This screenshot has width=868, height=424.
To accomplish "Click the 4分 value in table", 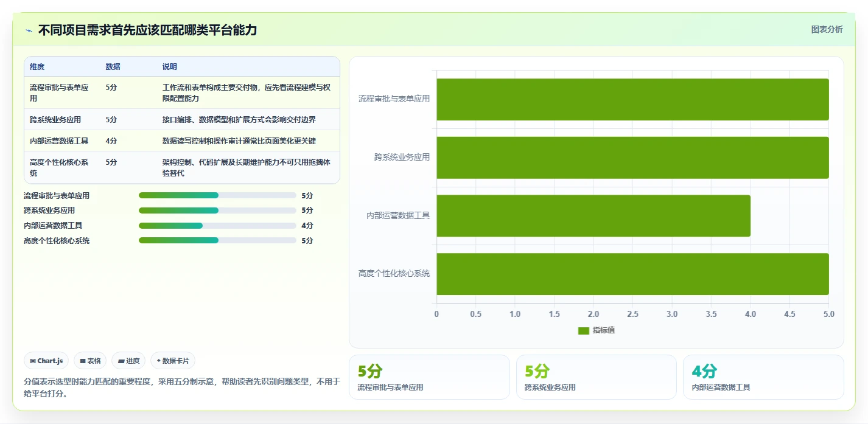I will pyautogui.click(x=111, y=141).
